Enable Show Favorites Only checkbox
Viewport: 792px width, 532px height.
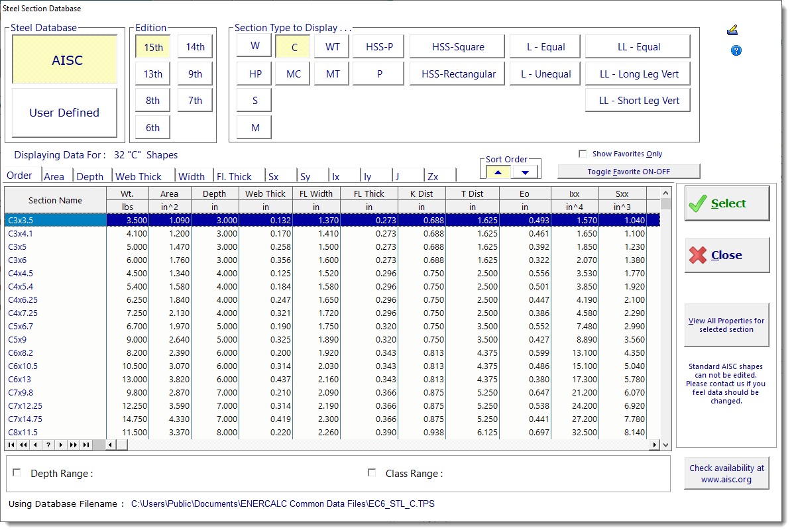coord(583,154)
